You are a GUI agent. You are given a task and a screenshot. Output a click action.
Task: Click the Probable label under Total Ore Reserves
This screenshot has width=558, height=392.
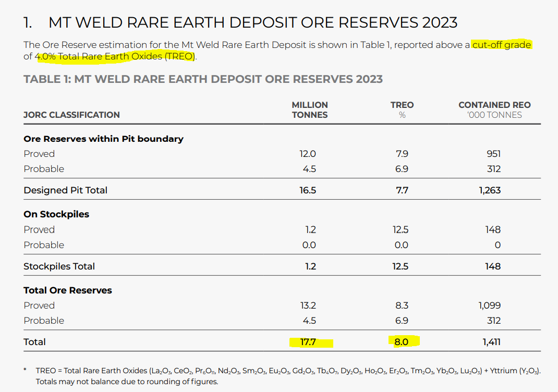tap(44, 321)
